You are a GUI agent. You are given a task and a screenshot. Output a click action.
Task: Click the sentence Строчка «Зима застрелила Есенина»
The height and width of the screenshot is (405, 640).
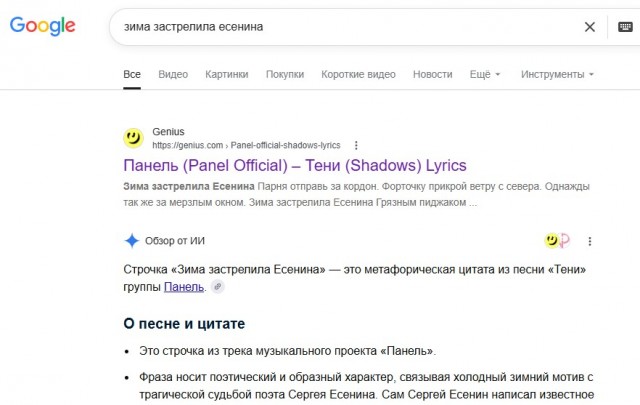(x=354, y=278)
